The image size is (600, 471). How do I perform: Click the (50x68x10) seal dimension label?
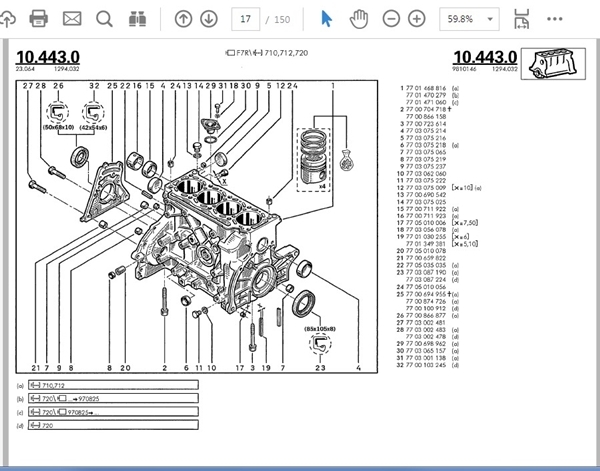tap(58, 127)
